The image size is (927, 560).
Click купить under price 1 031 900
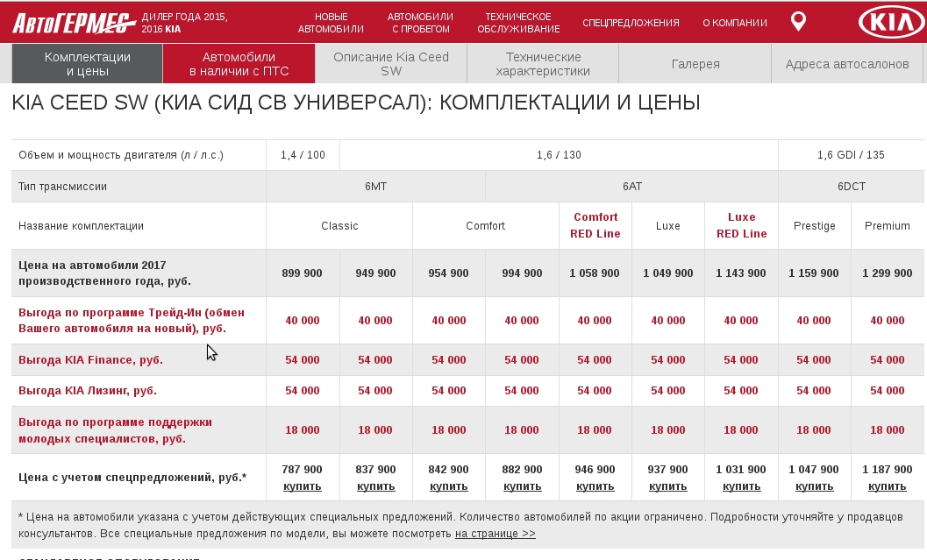click(x=741, y=486)
